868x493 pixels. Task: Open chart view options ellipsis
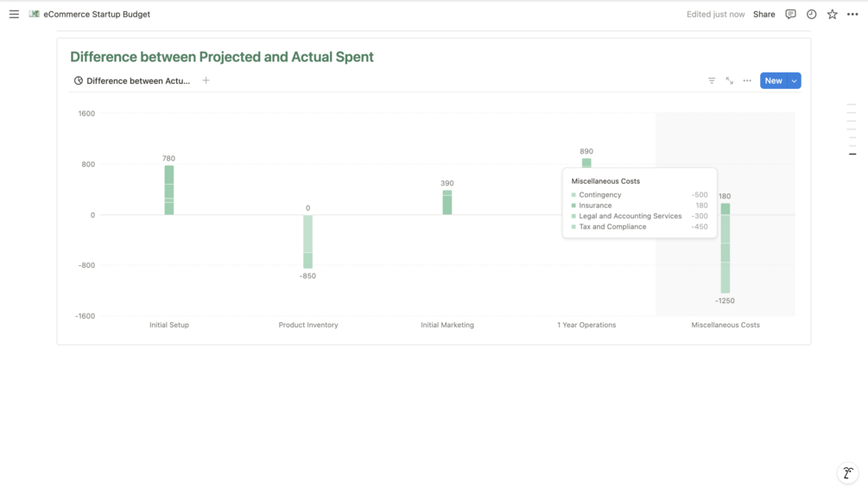click(747, 80)
